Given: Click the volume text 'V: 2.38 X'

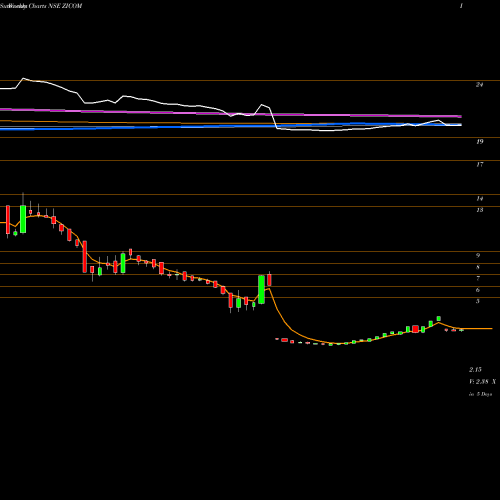Looking at the screenshot, I should click(x=482, y=382).
